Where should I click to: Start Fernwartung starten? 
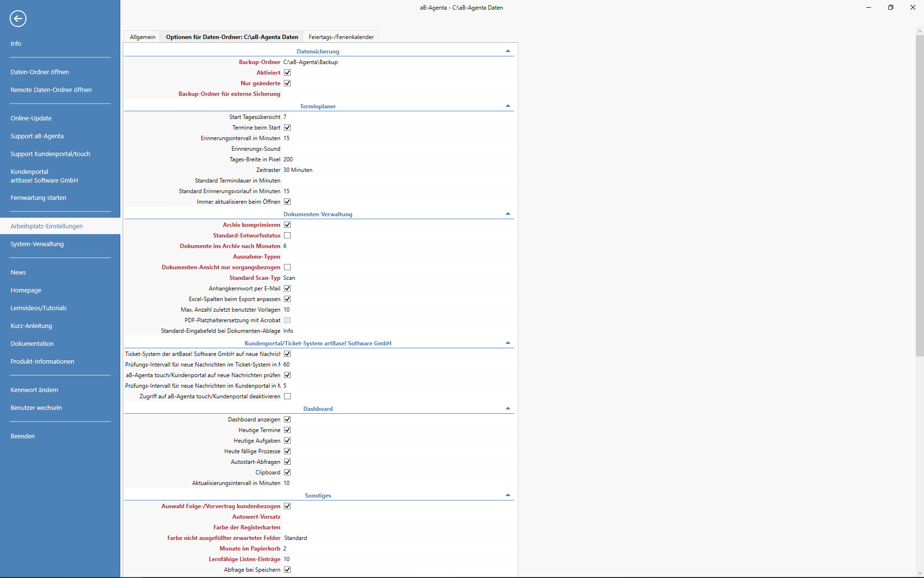[38, 197]
